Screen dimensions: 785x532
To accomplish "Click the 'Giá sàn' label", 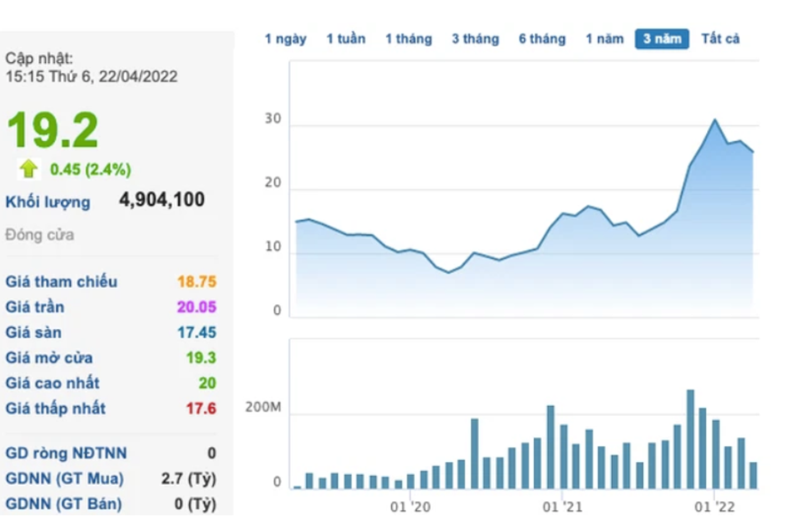I will coord(33,332).
